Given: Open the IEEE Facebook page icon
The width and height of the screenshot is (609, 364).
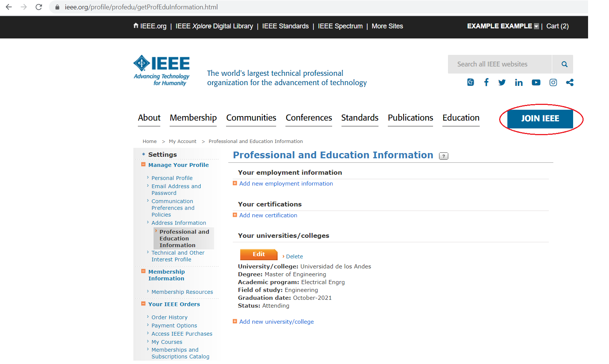Looking at the screenshot, I should click(x=486, y=83).
